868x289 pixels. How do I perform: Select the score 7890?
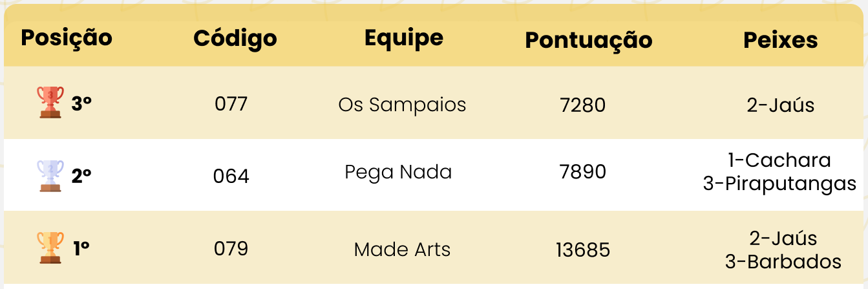[583, 172]
